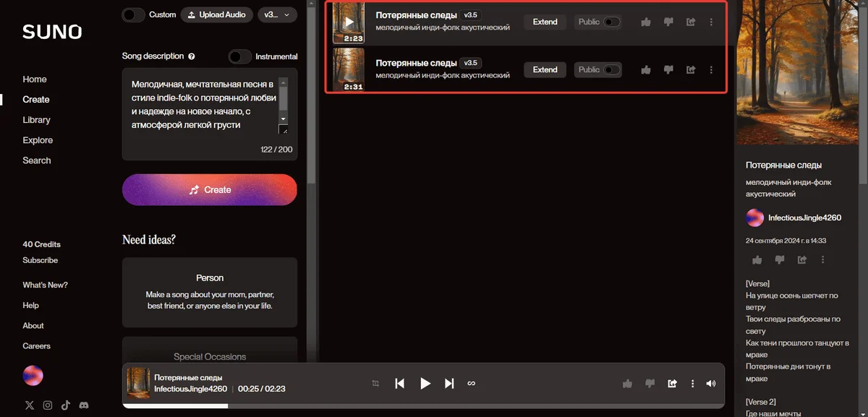The width and height of the screenshot is (868, 417).
Task: Turn on the Instrumental switch
Action: pos(240,56)
